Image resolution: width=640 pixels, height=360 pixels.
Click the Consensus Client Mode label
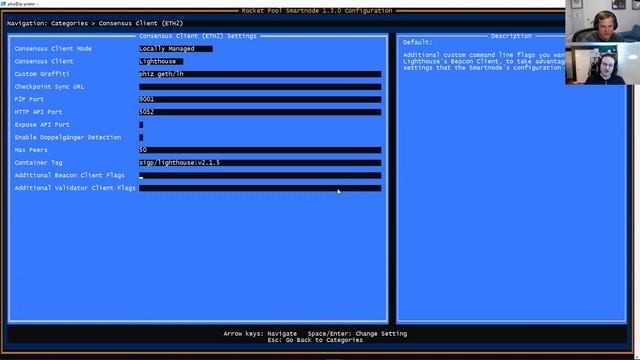(x=53, y=49)
